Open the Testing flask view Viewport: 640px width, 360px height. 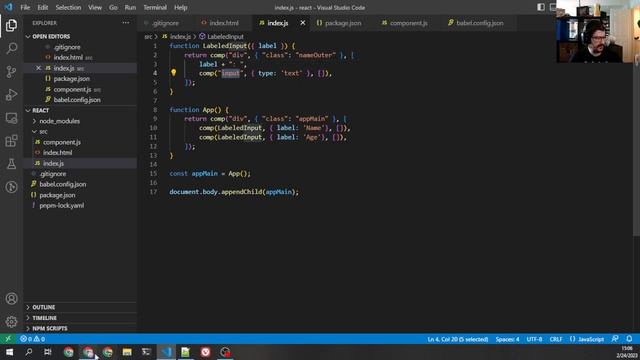pyautogui.click(x=11, y=164)
